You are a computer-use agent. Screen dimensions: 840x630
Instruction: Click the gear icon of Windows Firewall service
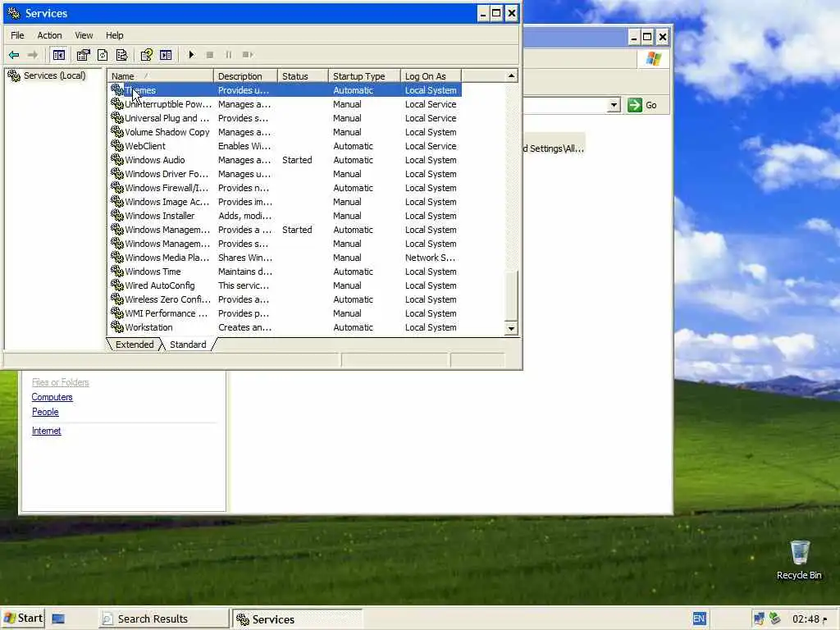tap(116, 187)
